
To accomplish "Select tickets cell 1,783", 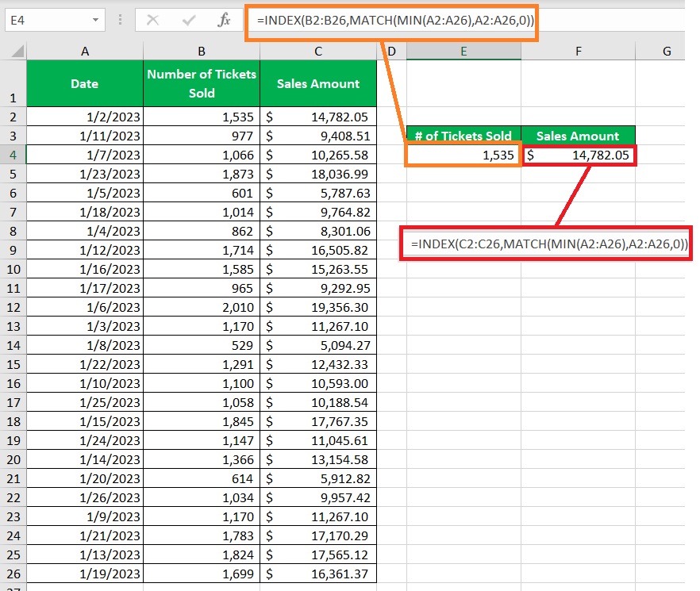I will coord(202,535).
